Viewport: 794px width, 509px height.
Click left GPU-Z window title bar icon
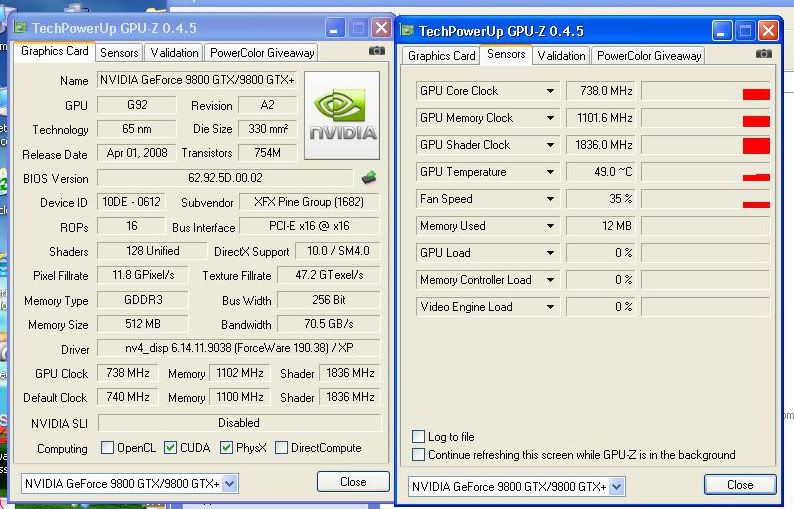click(x=20, y=27)
